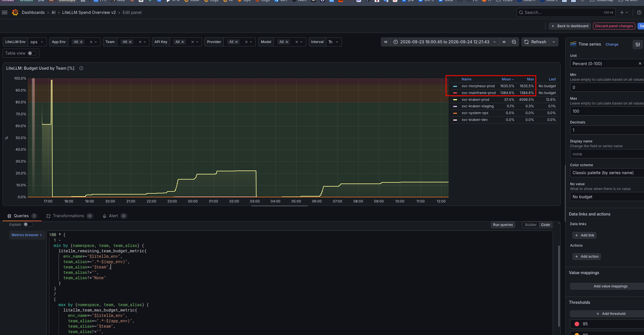Expand the App Env dropdown chevron

tap(96, 42)
